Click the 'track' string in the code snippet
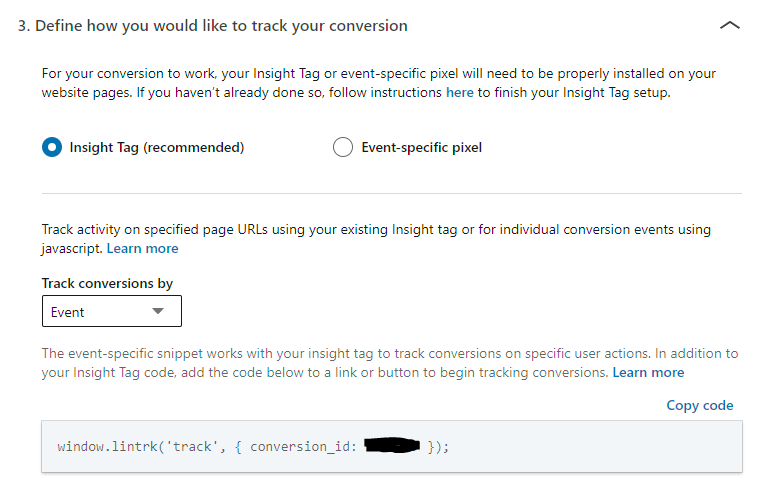The width and height of the screenshot is (774, 493). (x=192, y=447)
